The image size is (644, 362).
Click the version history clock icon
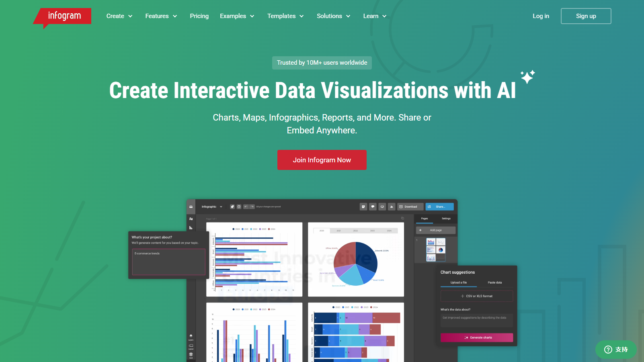point(239,207)
